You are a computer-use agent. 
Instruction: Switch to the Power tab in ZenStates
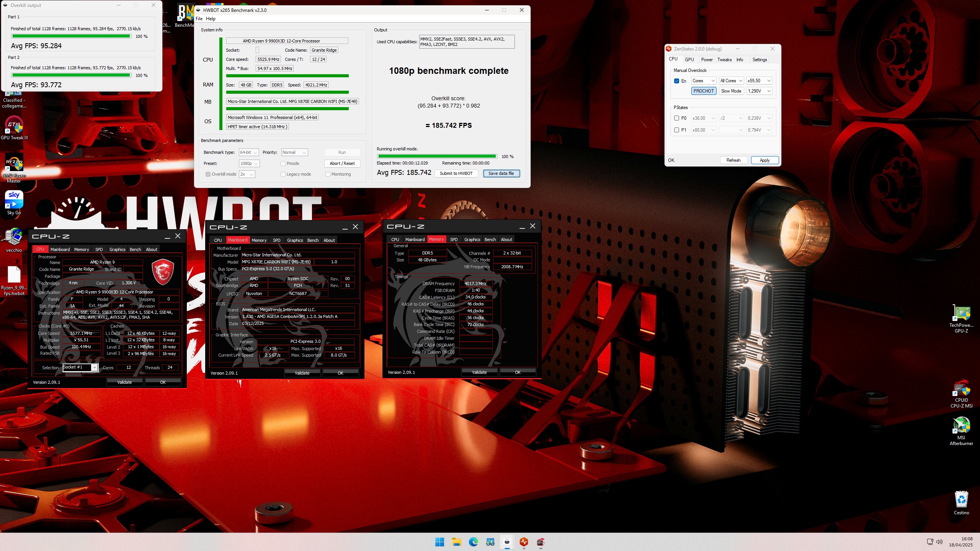click(707, 60)
